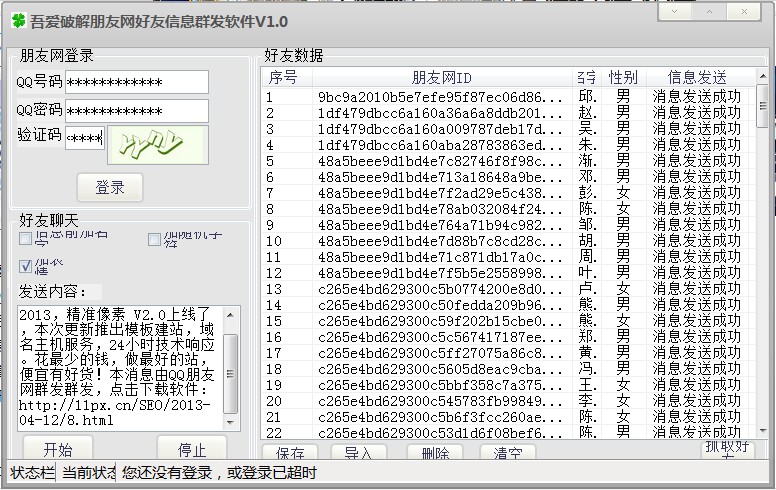Uncheck the ticked checkbox under 好友聊天
This screenshot has height=490, width=776.
(x=25, y=266)
